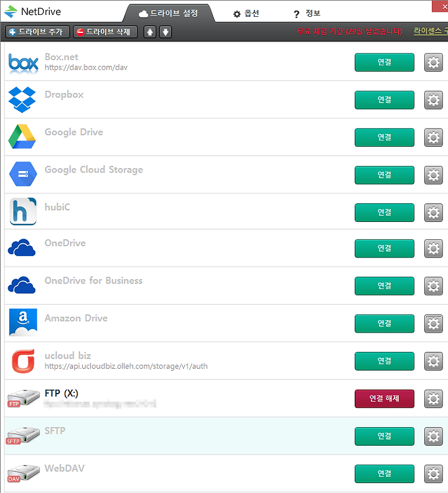The image size is (448, 493).
Task: Select the Google Drive entry name
Action: click(73, 132)
